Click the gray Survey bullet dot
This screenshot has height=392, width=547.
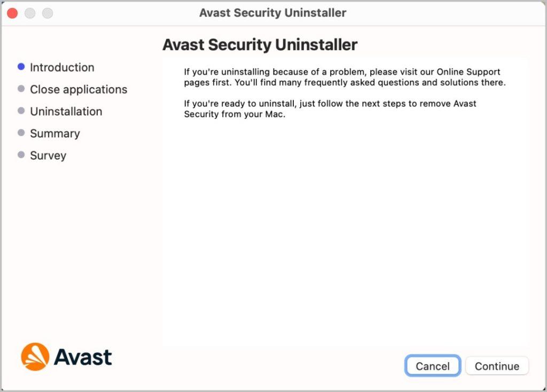coord(21,154)
